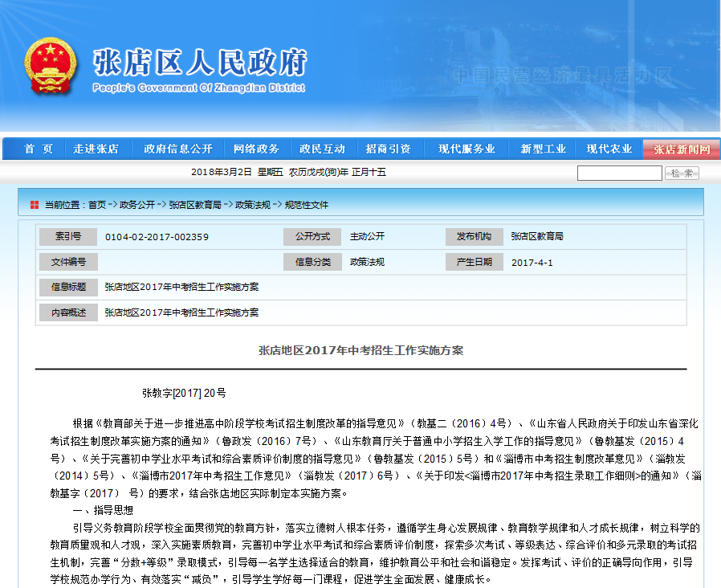Open the 现代农业 menu item
The height and width of the screenshot is (588, 721).
point(609,149)
